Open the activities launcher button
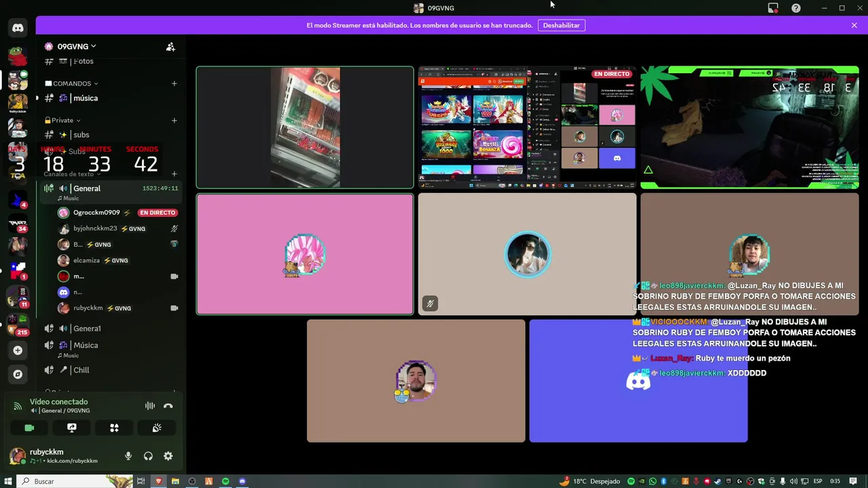This screenshot has width=868, height=488. (x=114, y=428)
